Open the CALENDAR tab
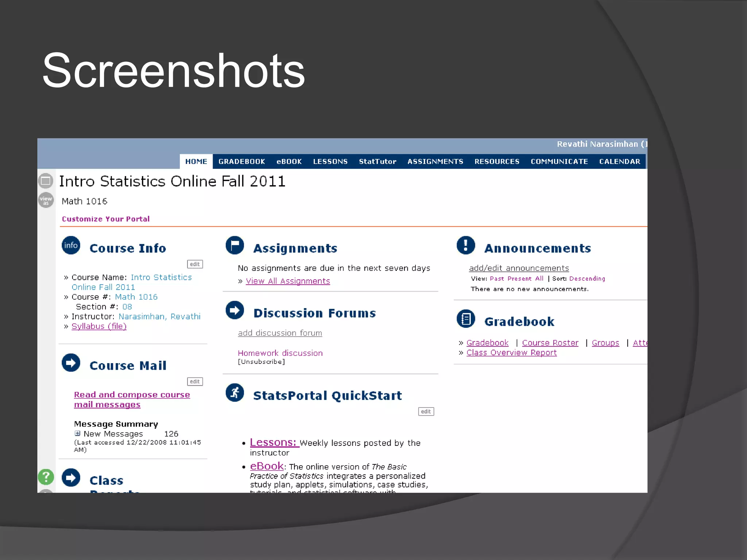 (620, 162)
